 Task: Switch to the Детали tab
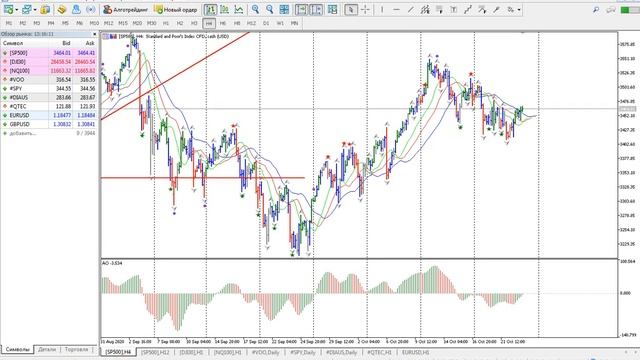tap(47, 349)
